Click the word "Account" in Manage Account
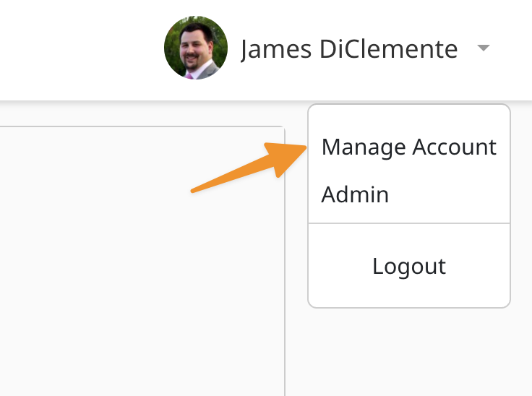 tap(454, 147)
